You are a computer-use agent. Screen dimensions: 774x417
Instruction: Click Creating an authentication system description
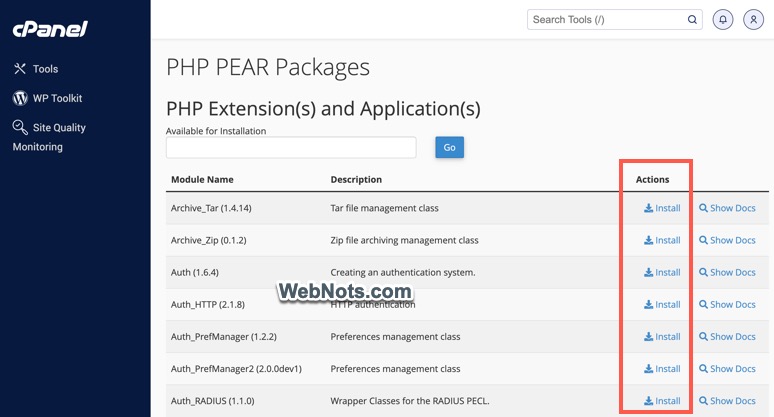point(403,272)
